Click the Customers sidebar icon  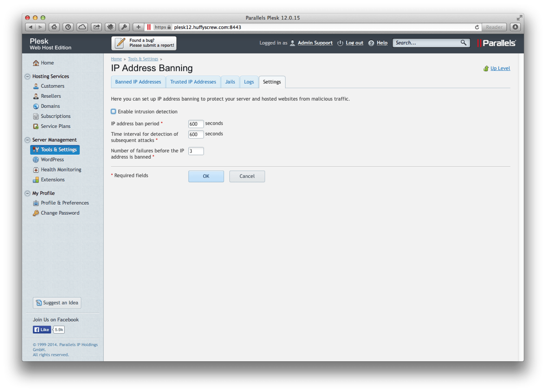tap(36, 86)
